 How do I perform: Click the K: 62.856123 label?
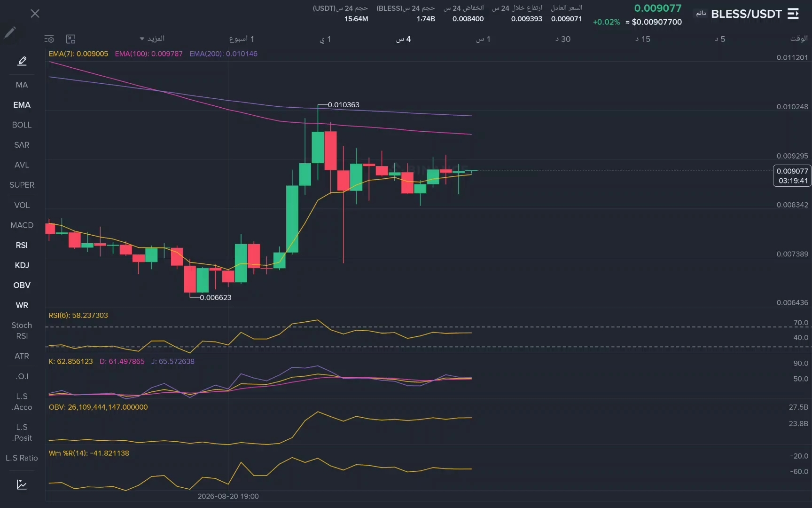pyautogui.click(x=71, y=361)
